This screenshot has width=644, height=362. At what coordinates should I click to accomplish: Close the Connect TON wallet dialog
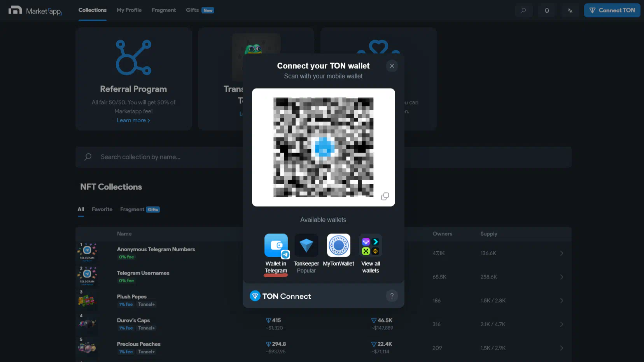392,66
